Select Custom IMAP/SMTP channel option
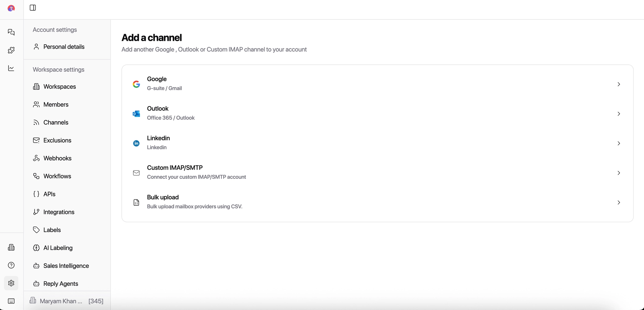Screen dimensions: 644x310 [x=175, y=172]
